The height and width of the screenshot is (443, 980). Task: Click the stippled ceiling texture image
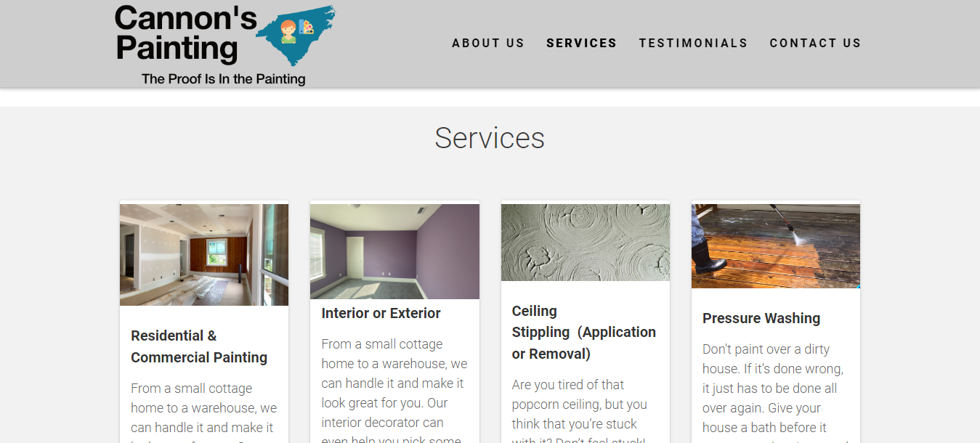(586, 243)
